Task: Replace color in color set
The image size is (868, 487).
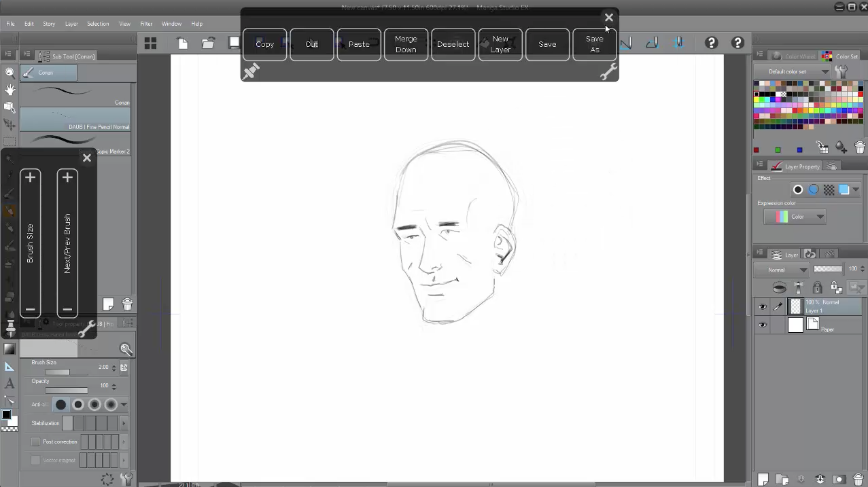Action: (822, 147)
